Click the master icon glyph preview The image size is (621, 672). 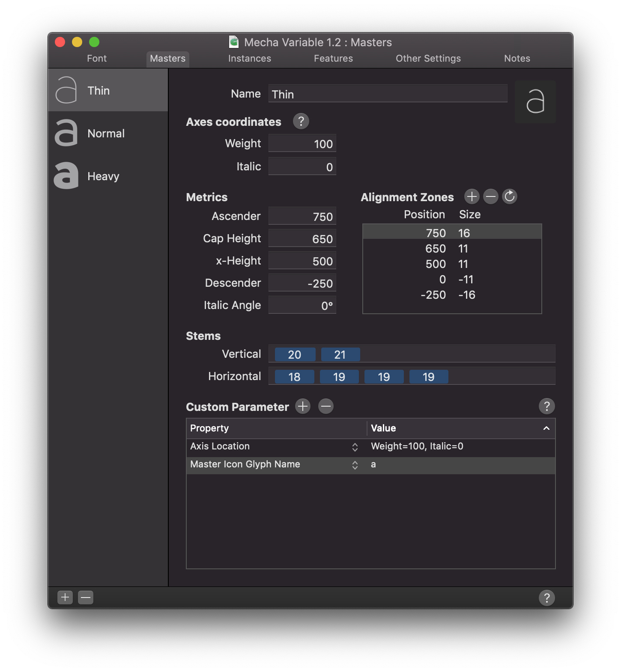point(535,102)
